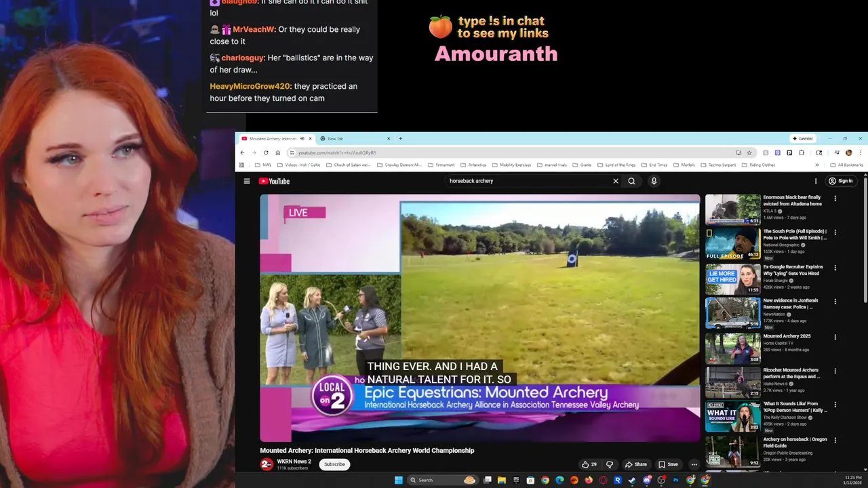Reload the YouTube page
Screen dimensions: 868x488
point(266,152)
